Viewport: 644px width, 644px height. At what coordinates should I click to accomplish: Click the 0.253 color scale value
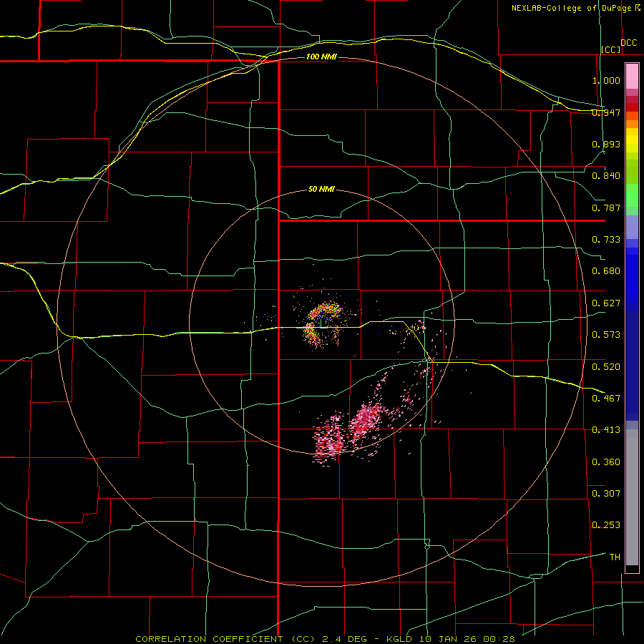click(x=606, y=525)
